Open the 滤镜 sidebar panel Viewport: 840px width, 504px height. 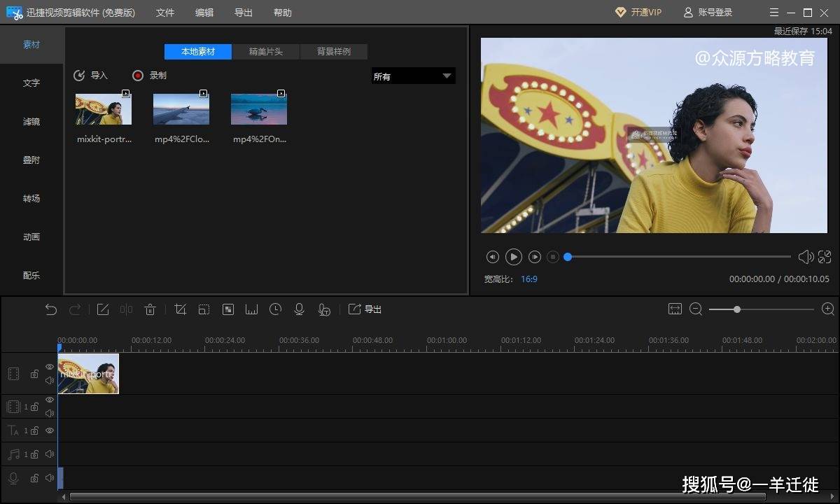pos(31,121)
